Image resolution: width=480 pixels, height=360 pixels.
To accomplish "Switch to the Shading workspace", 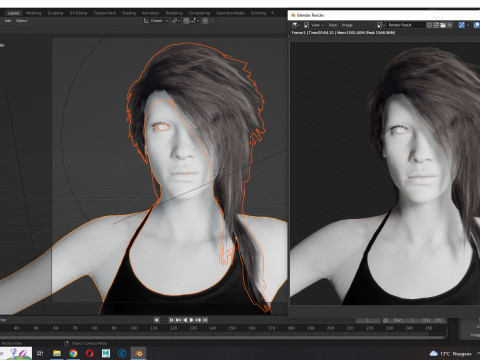I will [129, 13].
